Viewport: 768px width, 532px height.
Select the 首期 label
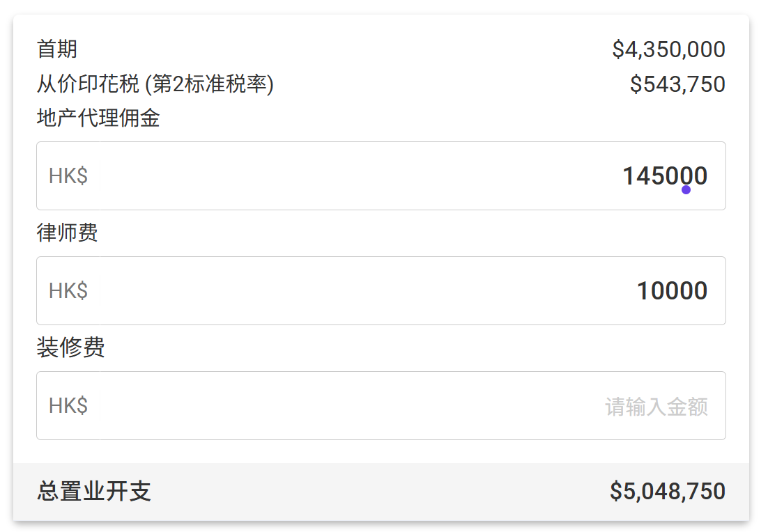(x=57, y=49)
